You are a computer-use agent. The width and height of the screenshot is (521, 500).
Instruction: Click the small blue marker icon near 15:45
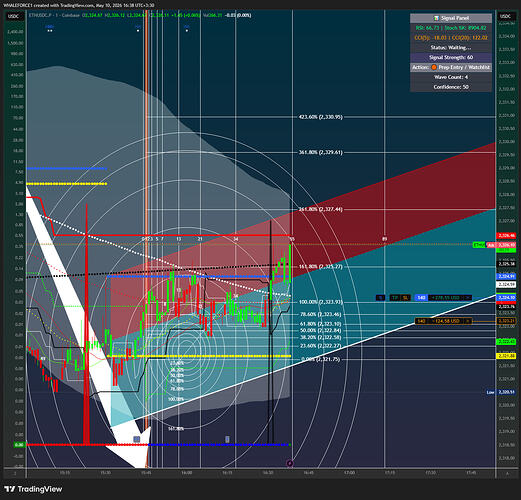[x=137, y=439]
